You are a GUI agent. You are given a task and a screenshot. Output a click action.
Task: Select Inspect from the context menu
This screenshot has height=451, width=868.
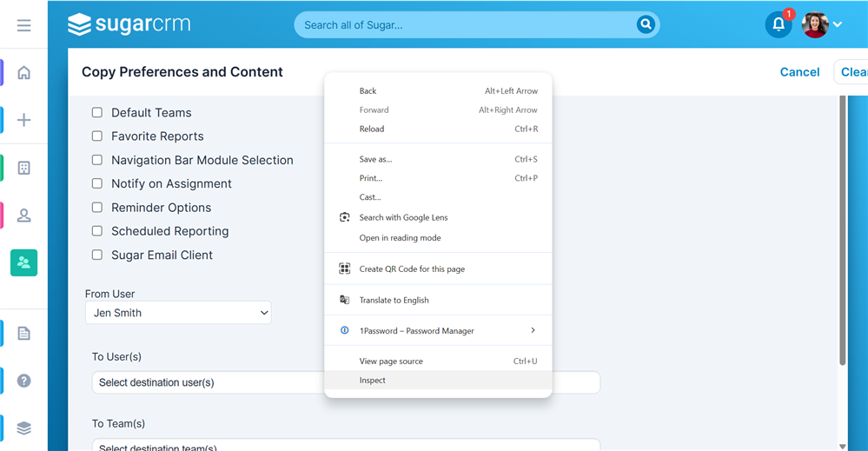click(x=373, y=381)
